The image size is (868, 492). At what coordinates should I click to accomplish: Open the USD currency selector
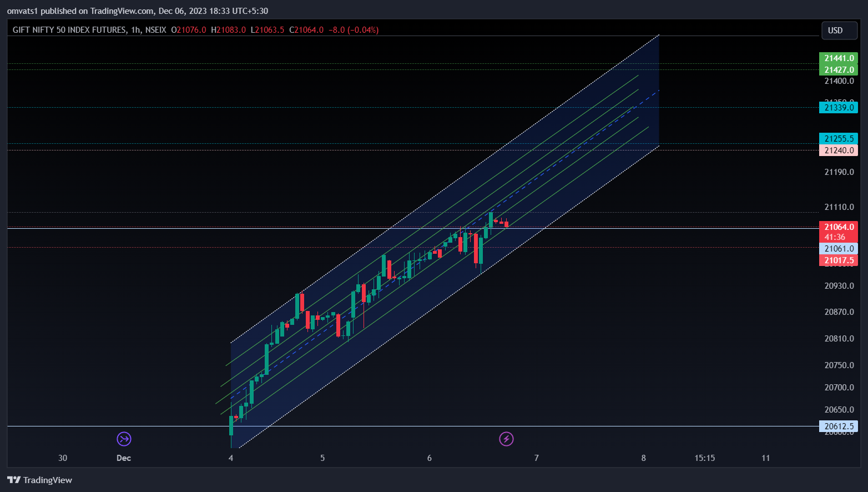(x=839, y=31)
